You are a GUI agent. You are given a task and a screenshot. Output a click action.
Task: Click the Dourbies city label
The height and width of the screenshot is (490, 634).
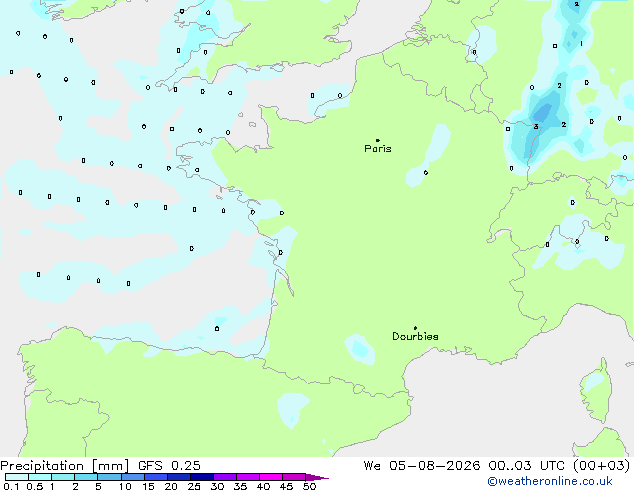[415, 336]
